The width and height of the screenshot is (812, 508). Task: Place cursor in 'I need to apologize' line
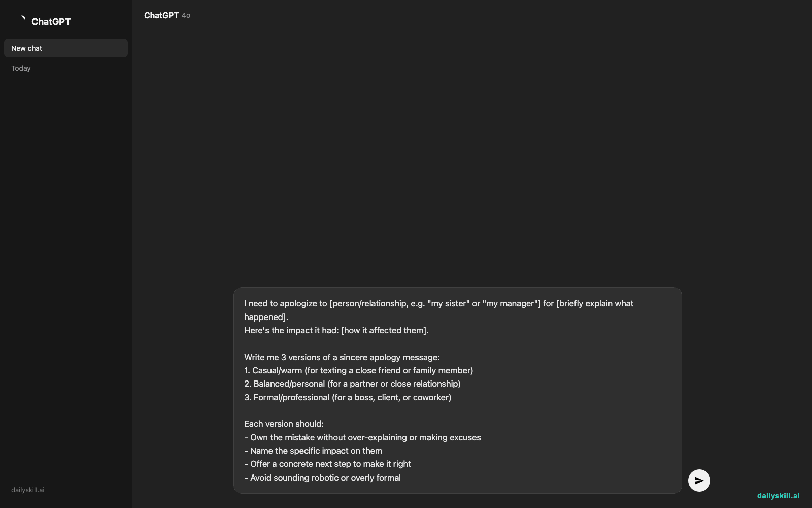(x=438, y=303)
